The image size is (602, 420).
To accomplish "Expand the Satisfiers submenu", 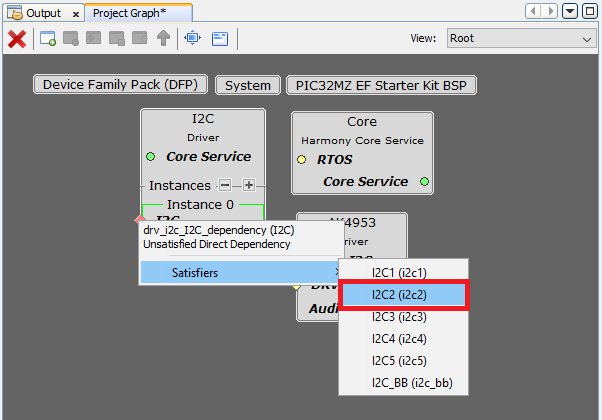I will (x=238, y=271).
